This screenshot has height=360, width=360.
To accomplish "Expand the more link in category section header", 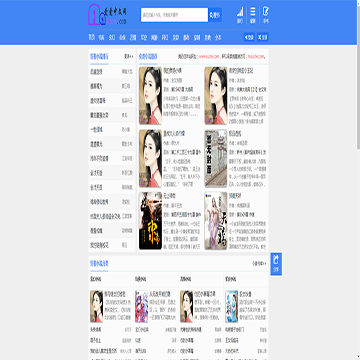I will point(259,263).
